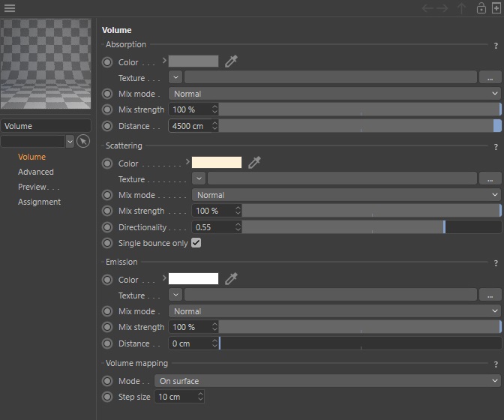Toggle Absorption Mix strength animation dot

[107, 109]
